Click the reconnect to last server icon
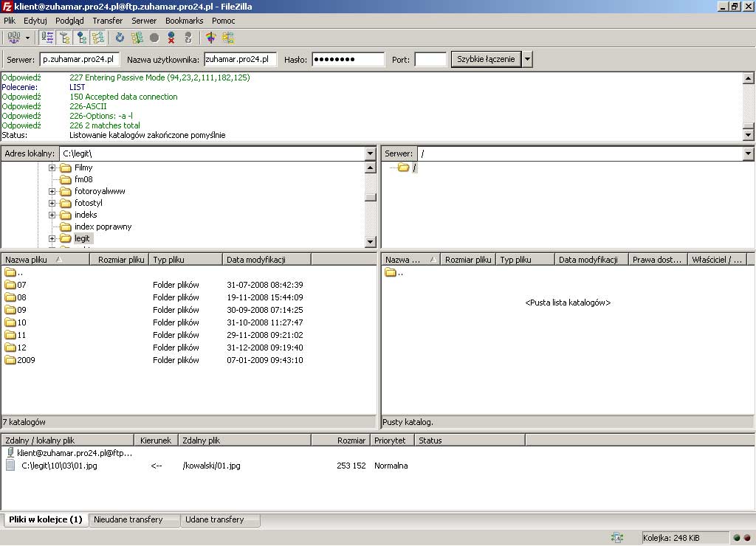 click(x=188, y=38)
